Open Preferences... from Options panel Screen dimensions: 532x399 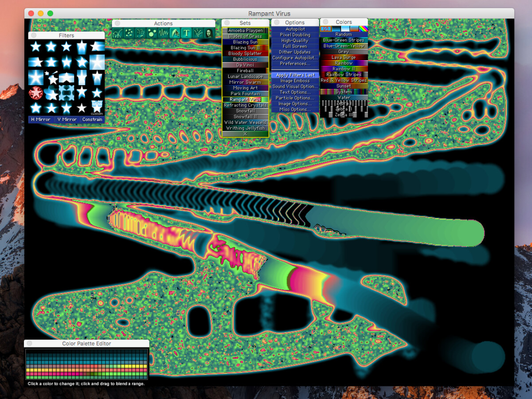tap(295, 64)
